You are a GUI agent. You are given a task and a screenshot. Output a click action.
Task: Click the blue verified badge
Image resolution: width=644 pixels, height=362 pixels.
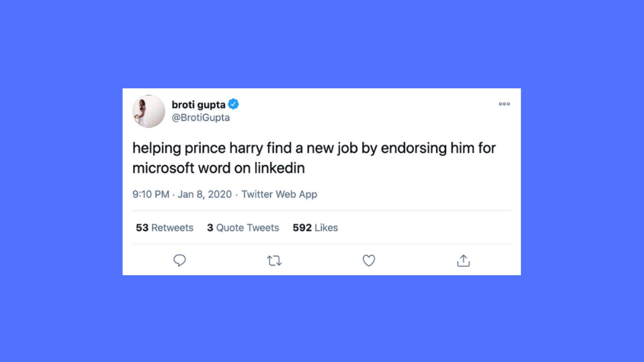coord(234,104)
